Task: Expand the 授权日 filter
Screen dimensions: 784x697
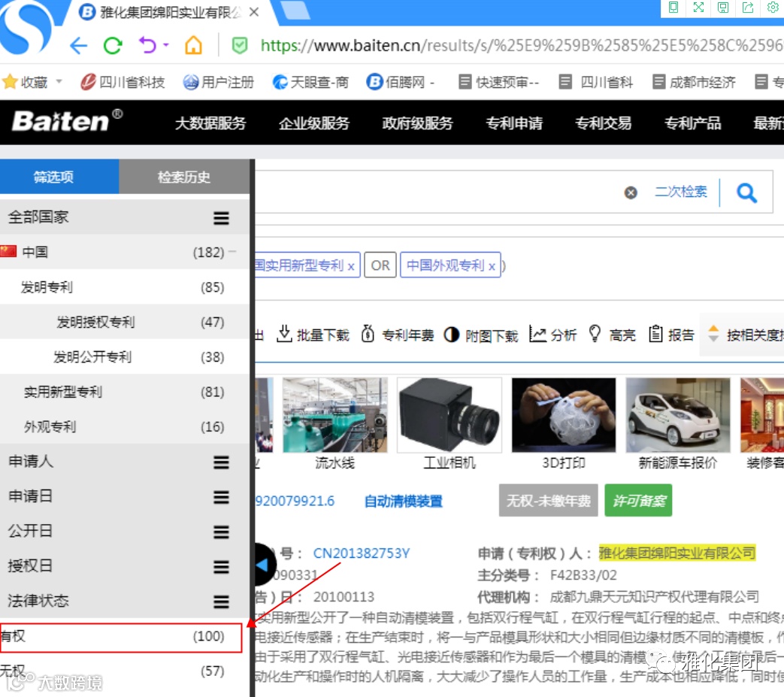Action: tap(221, 567)
